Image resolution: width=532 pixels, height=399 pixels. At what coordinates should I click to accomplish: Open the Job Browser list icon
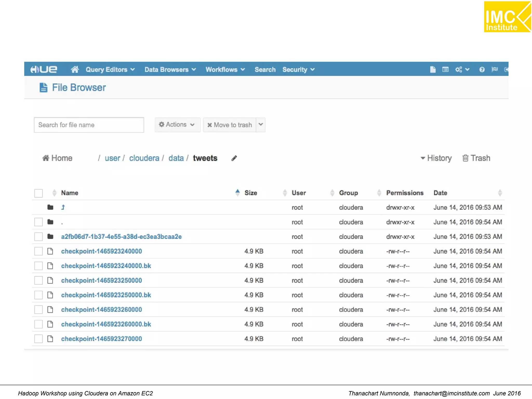pyautogui.click(x=445, y=69)
